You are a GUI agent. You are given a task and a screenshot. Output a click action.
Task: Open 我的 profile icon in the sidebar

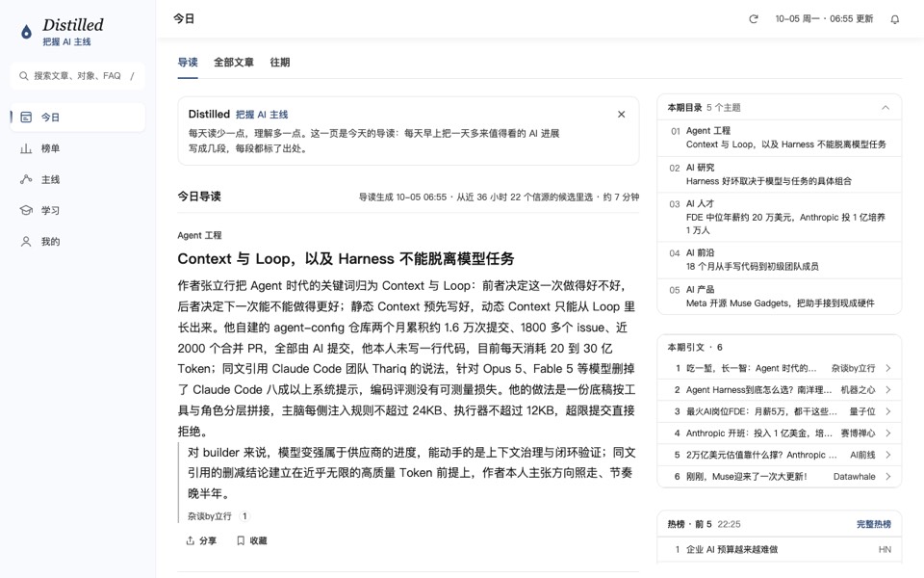pos(26,241)
